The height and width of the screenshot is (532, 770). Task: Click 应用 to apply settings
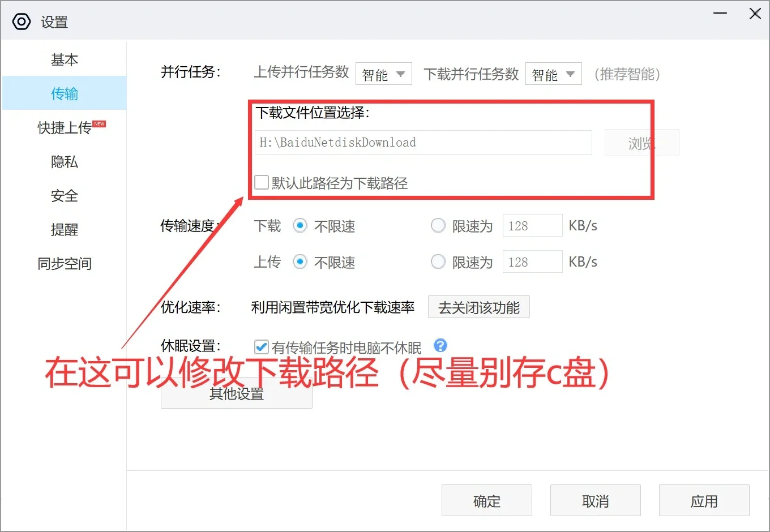[x=704, y=500]
